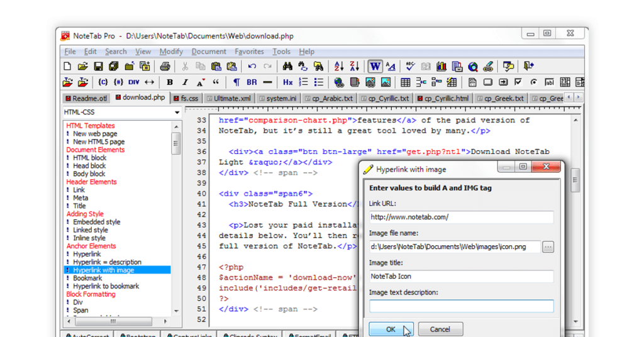Click clip list vertical scrollbar down arrow
Viewport: 644px width, 337px height.
pyautogui.click(x=176, y=311)
